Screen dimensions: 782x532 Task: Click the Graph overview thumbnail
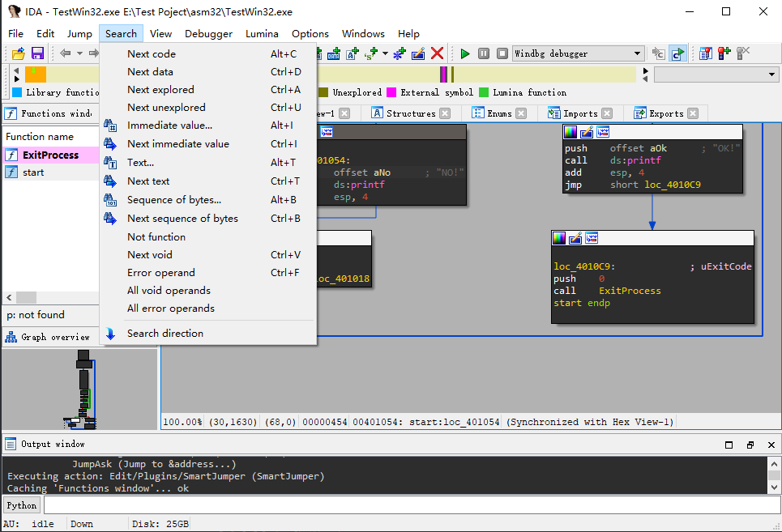tap(80, 389)
